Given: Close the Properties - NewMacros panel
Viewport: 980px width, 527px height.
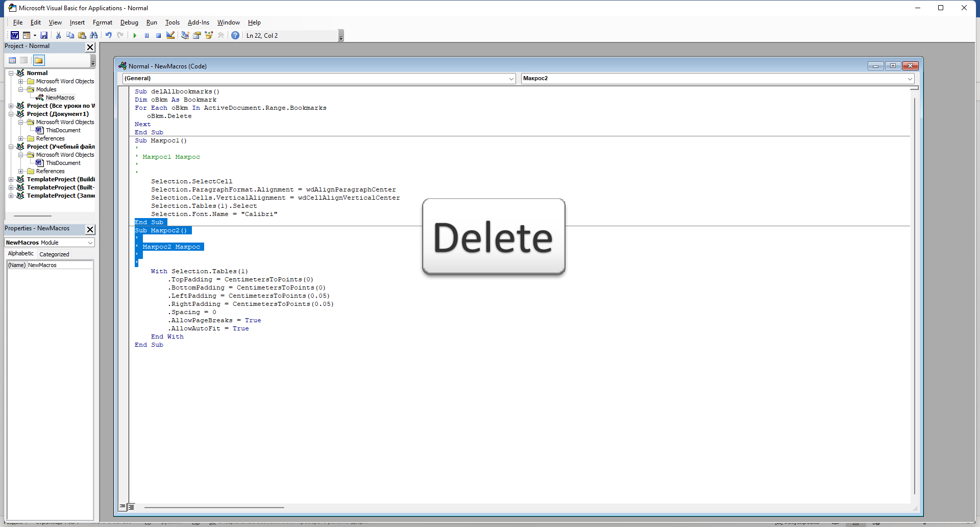Looking at the screenshot, I should tap(90, 229).
